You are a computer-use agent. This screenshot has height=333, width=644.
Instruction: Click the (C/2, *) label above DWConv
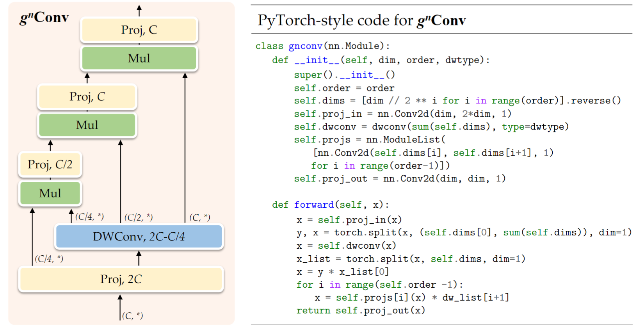pyautogui.click(x=139, y=217)
